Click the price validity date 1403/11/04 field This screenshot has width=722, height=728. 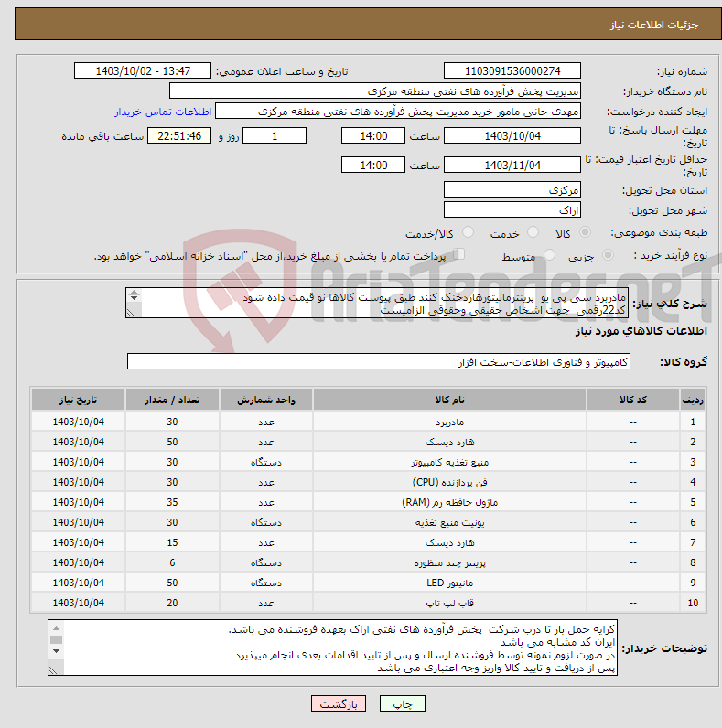[x=512, y=166]
